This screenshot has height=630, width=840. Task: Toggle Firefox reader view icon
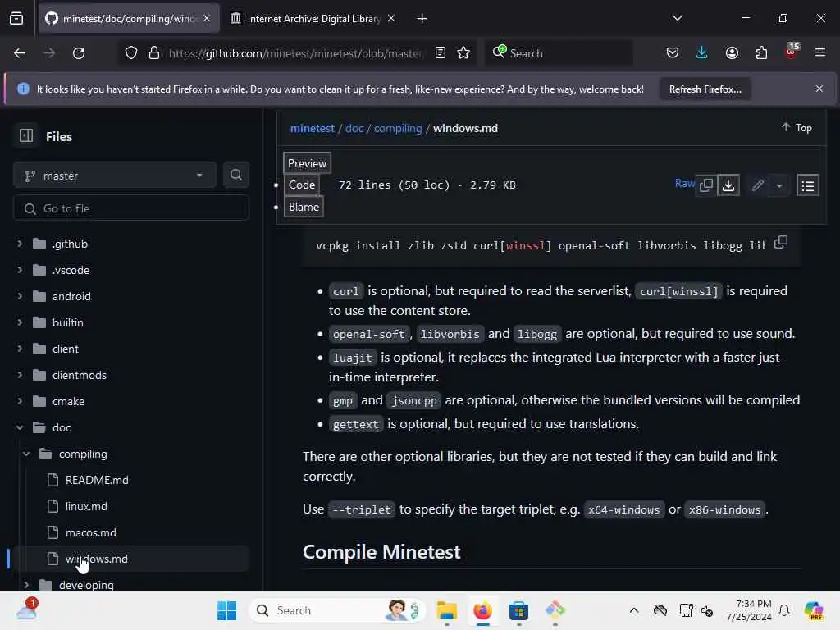point(441,53)
